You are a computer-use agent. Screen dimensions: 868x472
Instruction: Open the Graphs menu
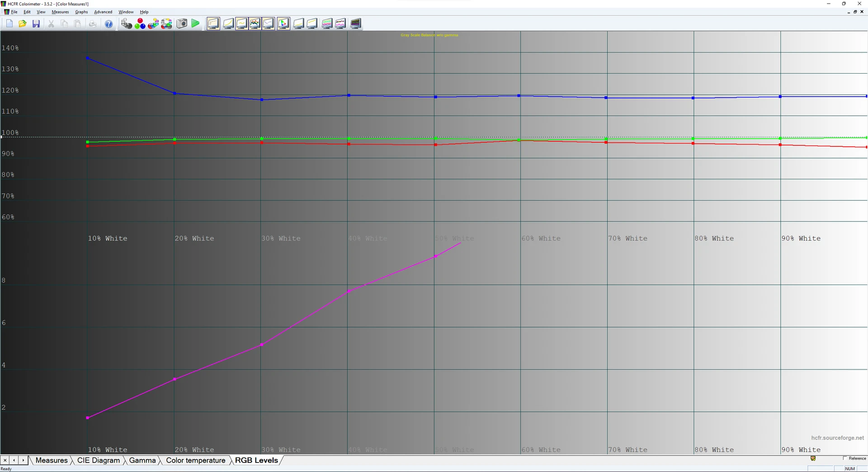[x=81, y=12]
